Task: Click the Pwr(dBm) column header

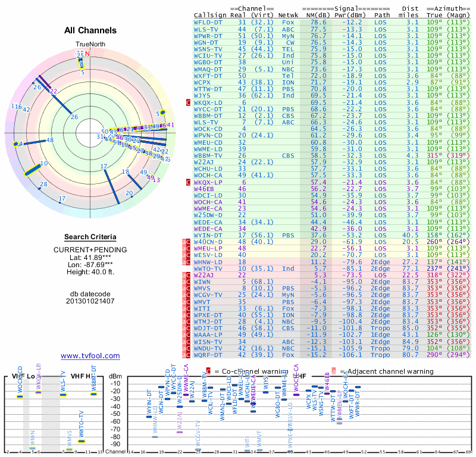Action: click(x=350, y=15)
